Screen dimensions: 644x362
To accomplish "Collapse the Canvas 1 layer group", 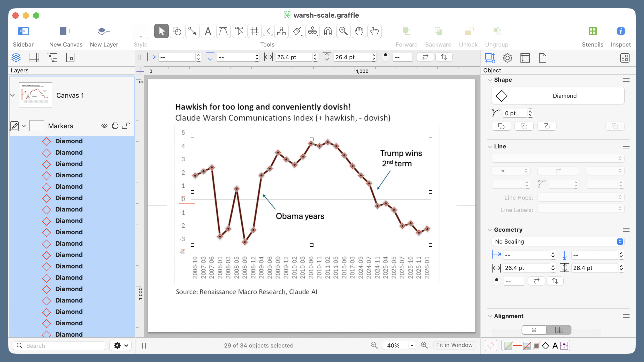I will pyautogui.click(x=12, y=95).
